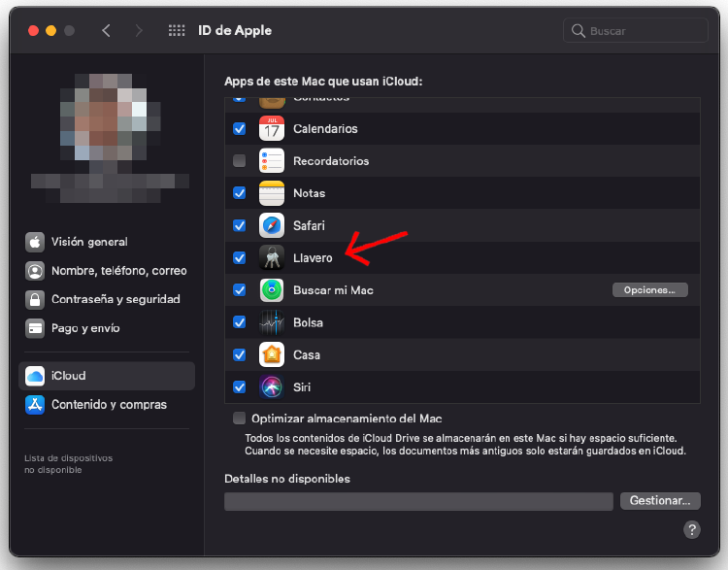This screenshot has width=728, height=570.
Task: Enable Optimizar almacenamiento del Mac checkbox
Action: coord(239,419)
